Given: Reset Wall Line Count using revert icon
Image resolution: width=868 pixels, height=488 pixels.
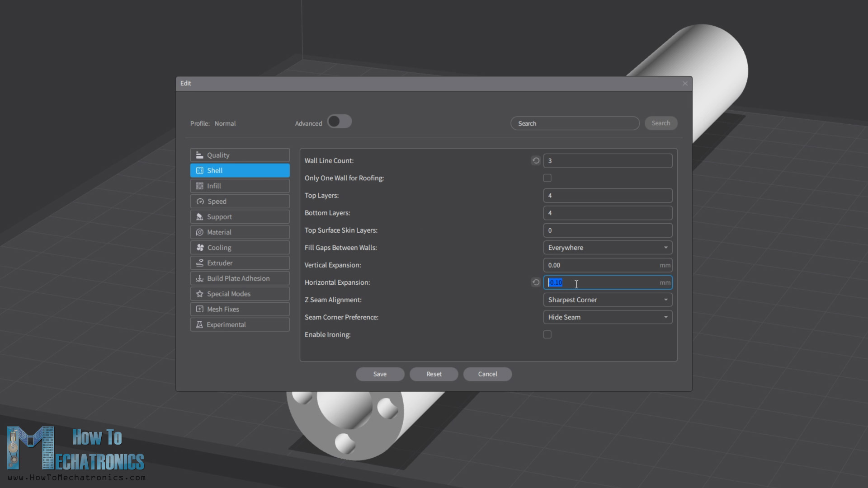Looking at the screenshot, I should click(x=536, y=160).
